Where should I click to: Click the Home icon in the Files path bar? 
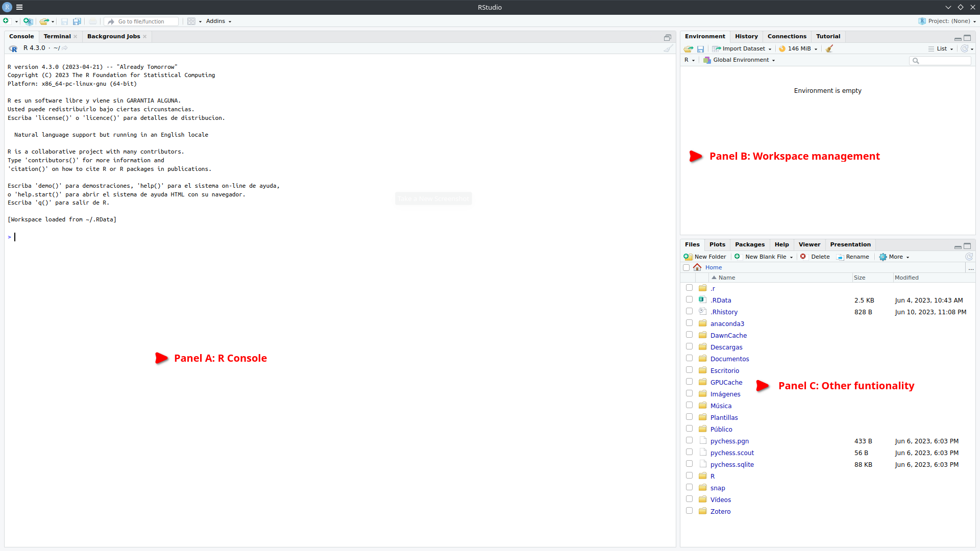click(x=697, y=267)
